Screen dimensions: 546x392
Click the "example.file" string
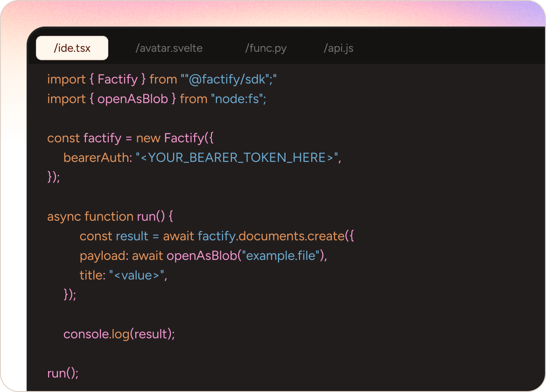280,256
